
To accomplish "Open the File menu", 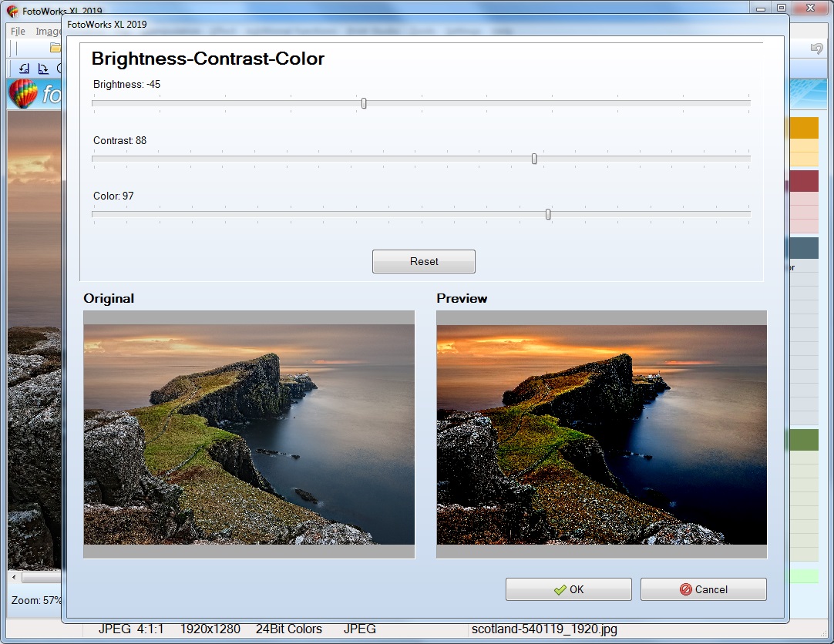I will click(16, 31).
